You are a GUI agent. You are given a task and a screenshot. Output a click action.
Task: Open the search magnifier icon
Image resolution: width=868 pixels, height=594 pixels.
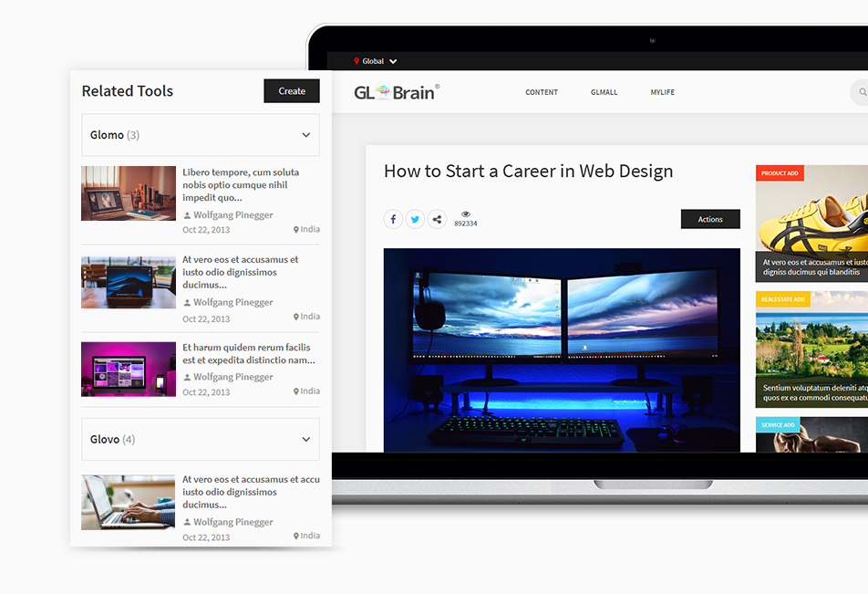click(863, 92)
